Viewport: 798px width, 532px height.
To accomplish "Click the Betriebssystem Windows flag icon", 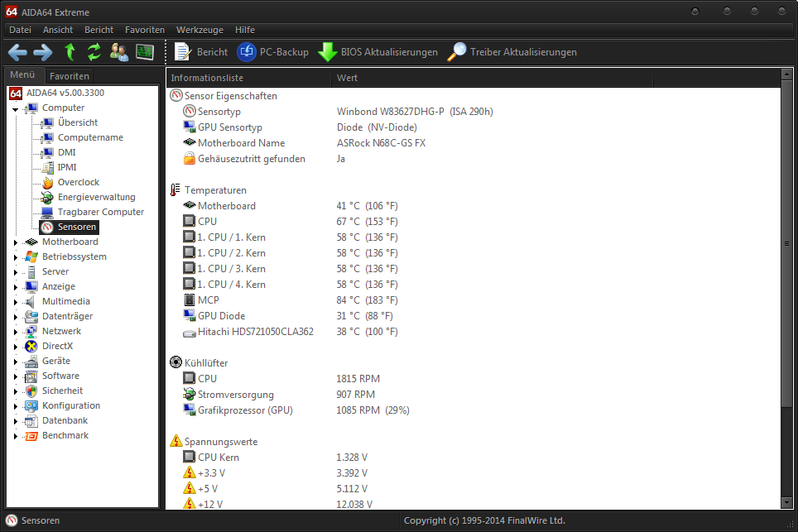I will [31, 256].
